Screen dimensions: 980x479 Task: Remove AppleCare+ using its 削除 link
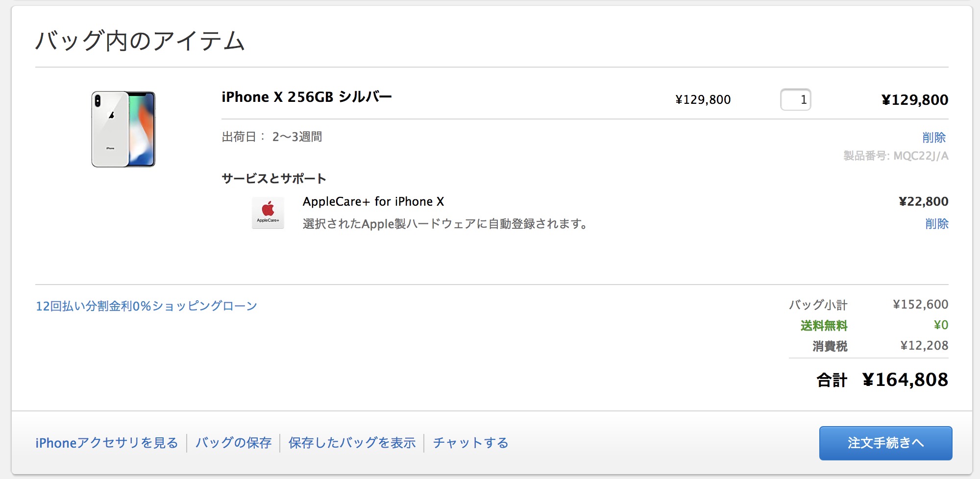[936, 224]
